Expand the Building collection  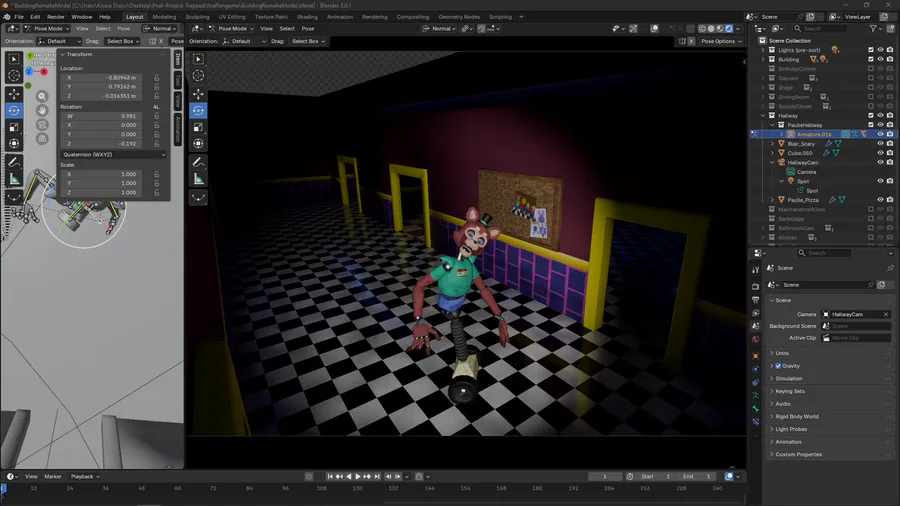pos(763,59)
